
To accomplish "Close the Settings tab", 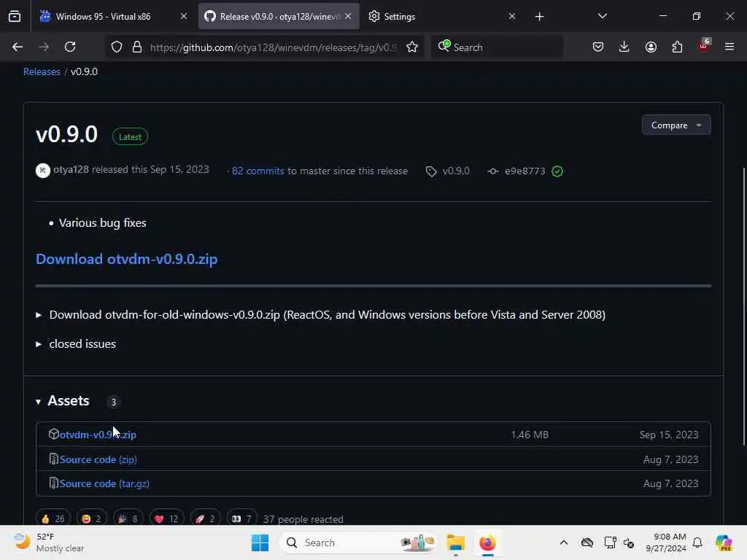I will pyautogui.click(x=511, y=16).
